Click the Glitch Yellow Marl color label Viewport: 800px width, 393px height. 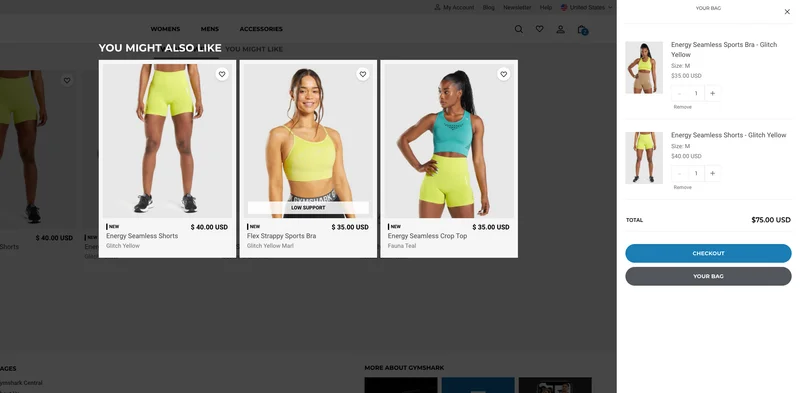[270, 246]
